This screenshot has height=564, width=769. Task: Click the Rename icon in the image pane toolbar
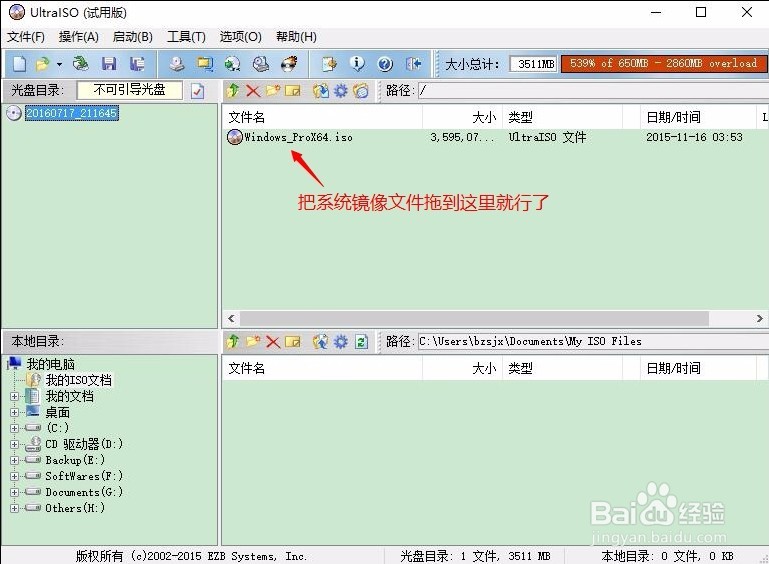point(293,91)
